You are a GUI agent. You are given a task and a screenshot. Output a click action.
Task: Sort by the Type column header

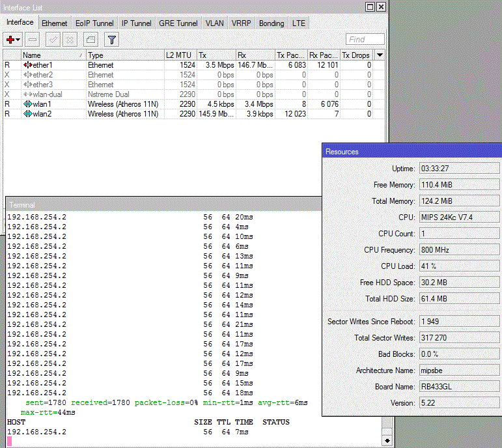tap(125, 55)
